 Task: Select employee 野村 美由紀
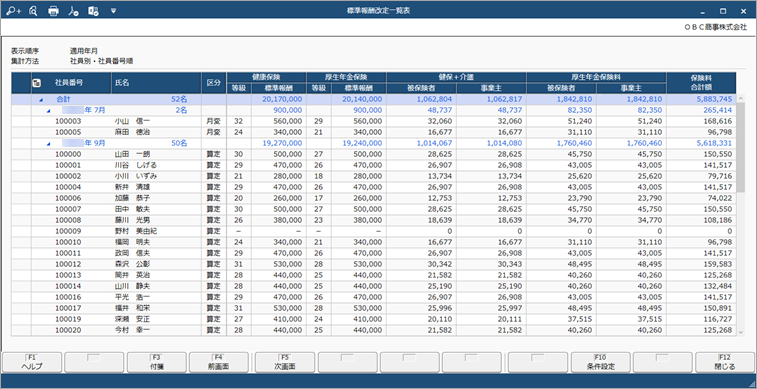click(x=135, y=231)
